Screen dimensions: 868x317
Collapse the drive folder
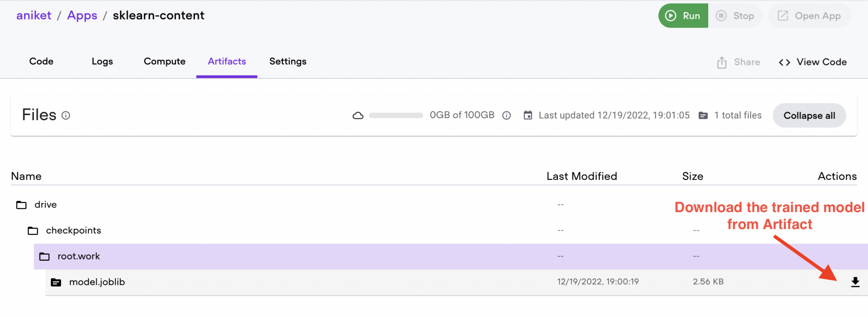coord(21,205)
